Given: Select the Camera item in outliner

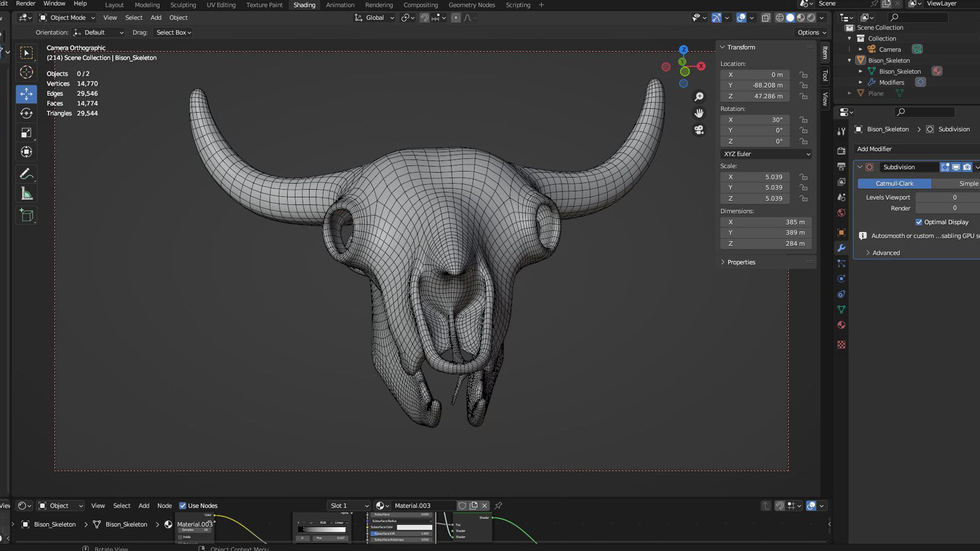Looking at the screenshot, I should (x=889, y=49).
